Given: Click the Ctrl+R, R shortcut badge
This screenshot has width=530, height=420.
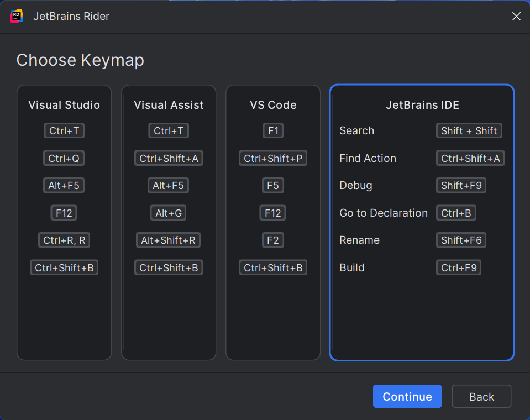Looking at the screenshot, I should pos(64,240).
